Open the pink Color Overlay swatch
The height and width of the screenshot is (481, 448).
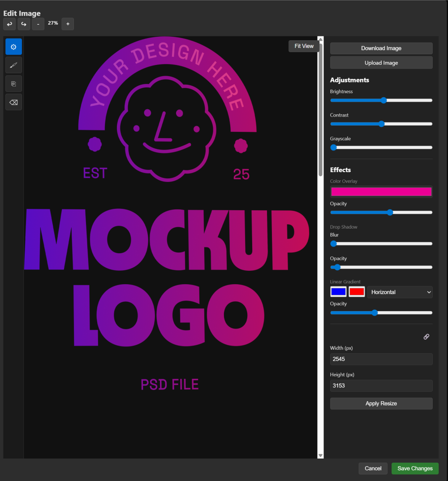[x=381, y=192]
